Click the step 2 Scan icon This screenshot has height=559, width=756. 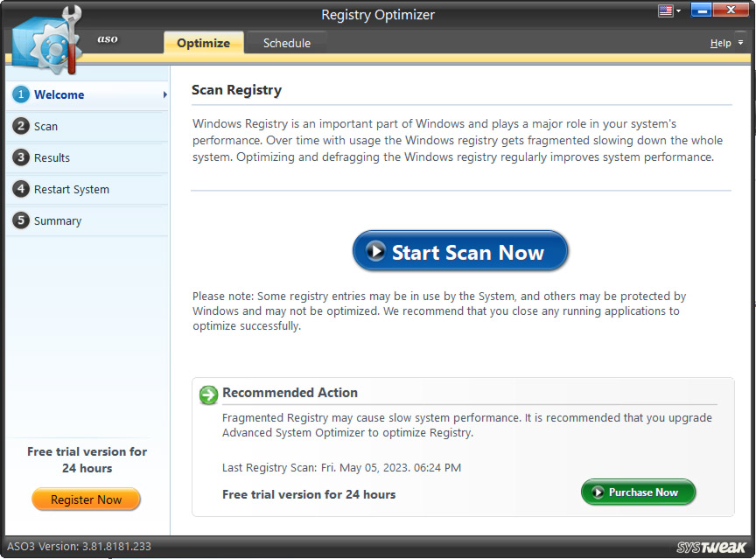[x=20, y=127]
